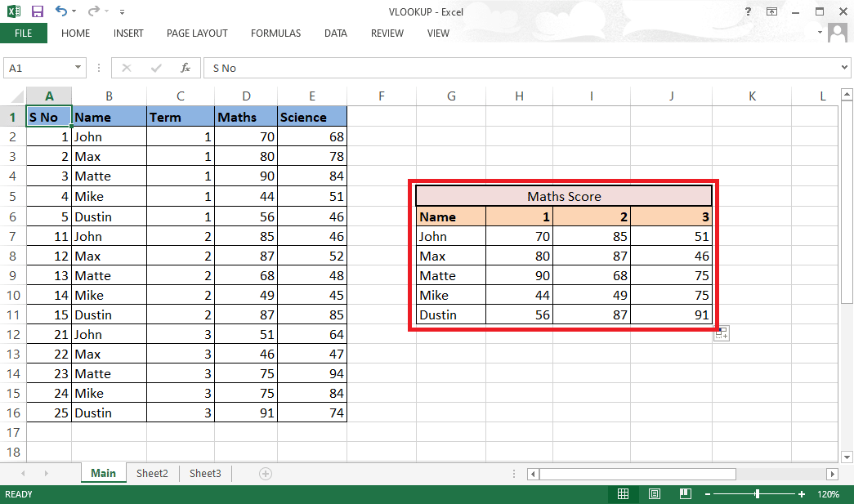Expand the Name Box dropdown arrow
This screenshot has height=504, width=854.
point(78,68)
